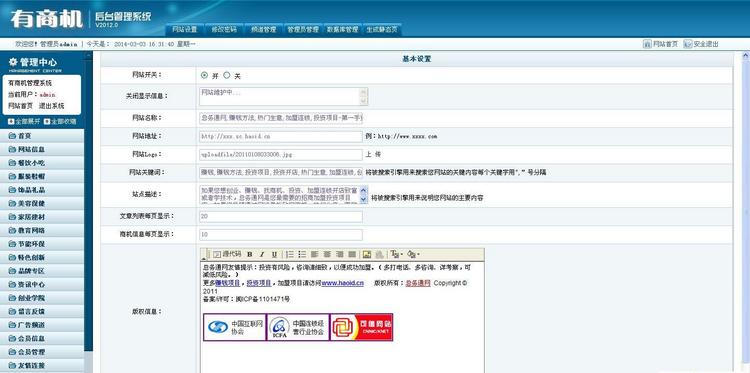This screenshot has width=750, height=373.
Task: Insert bulleted list in editor
Action: pos(302,254)
